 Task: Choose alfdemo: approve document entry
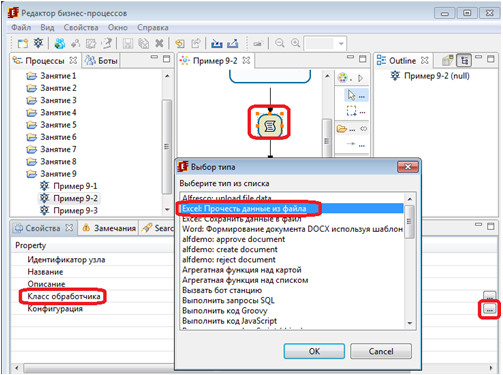pos(292,239)
